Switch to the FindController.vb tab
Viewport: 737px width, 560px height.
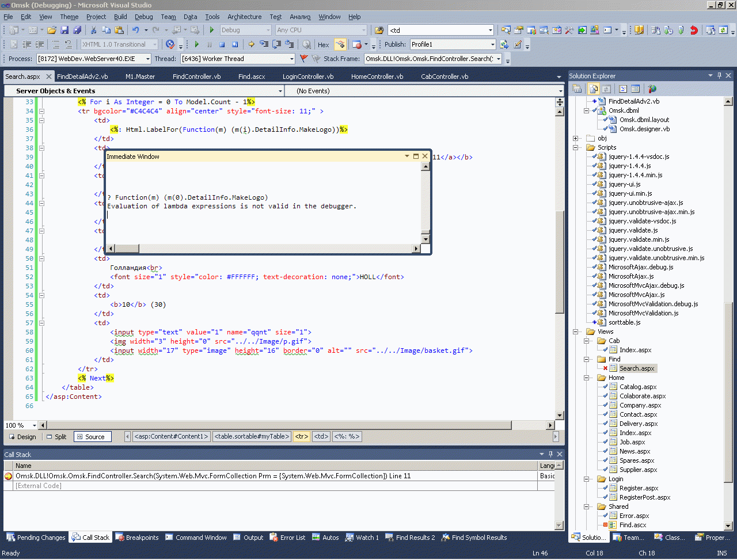(x=196, y=77)
